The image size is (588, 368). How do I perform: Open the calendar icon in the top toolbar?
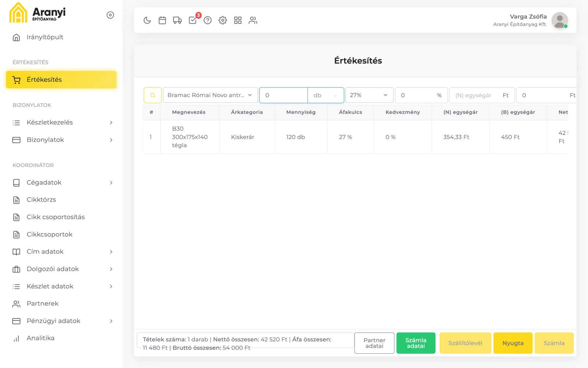pos(162,20)
